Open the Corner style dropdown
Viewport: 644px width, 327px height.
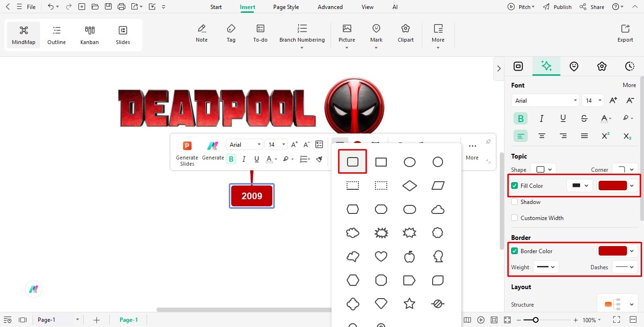click(625, 169)
